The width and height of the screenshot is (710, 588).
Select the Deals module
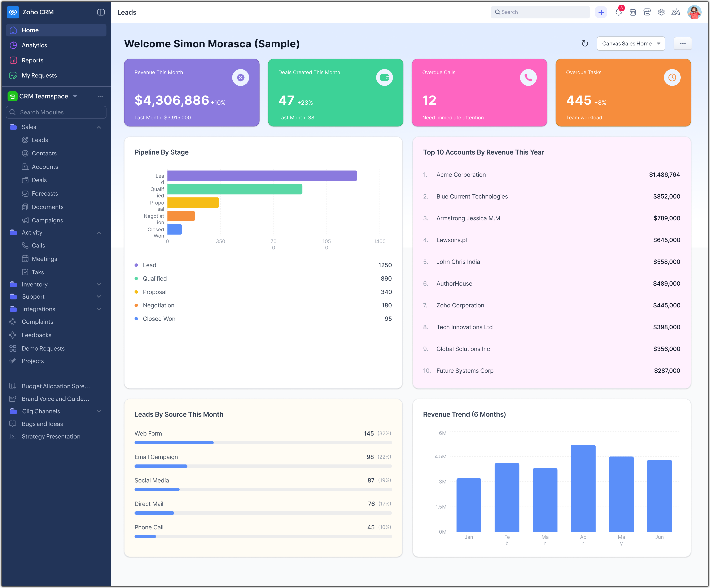[x=39, y=180]
